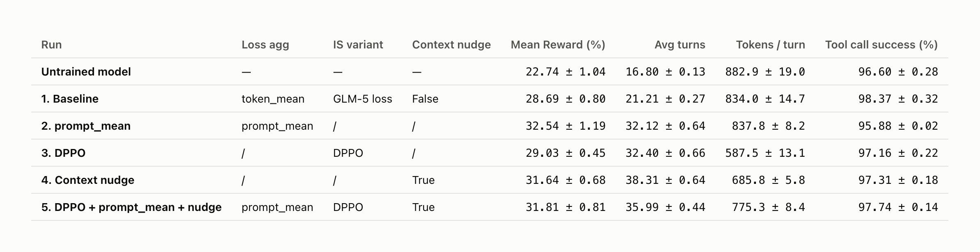
Task: Select Tool call success (%) header
Action: coord(882,45)
